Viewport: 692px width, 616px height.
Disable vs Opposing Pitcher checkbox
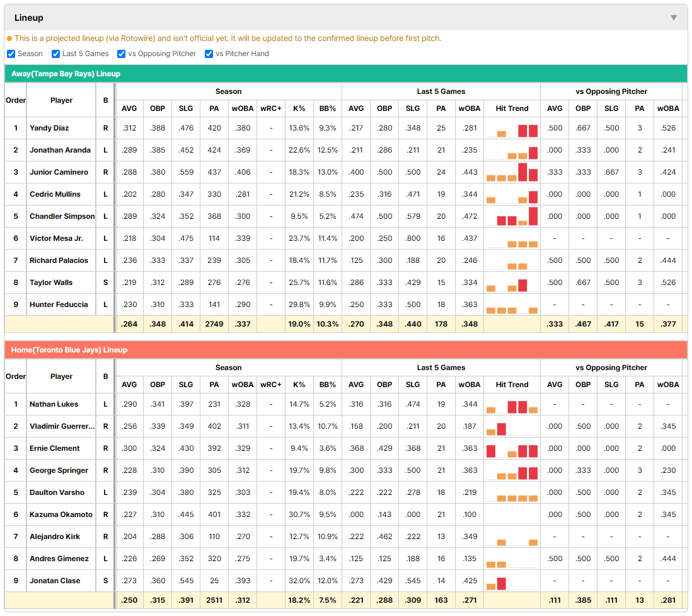tap(122, 54)
